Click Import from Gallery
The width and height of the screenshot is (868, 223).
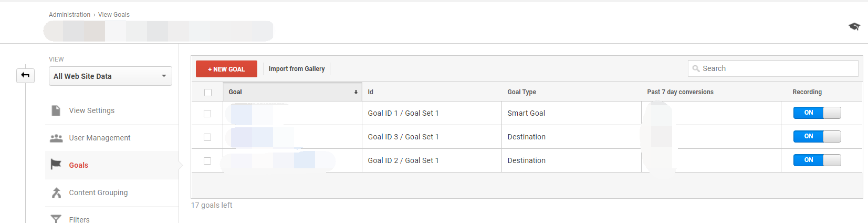click(x=297, y=69)
